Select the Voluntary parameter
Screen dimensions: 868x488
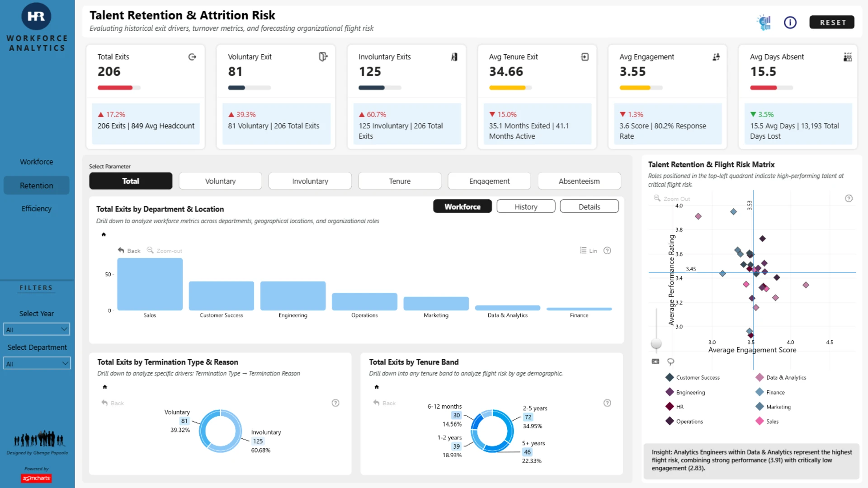[220, 181]
